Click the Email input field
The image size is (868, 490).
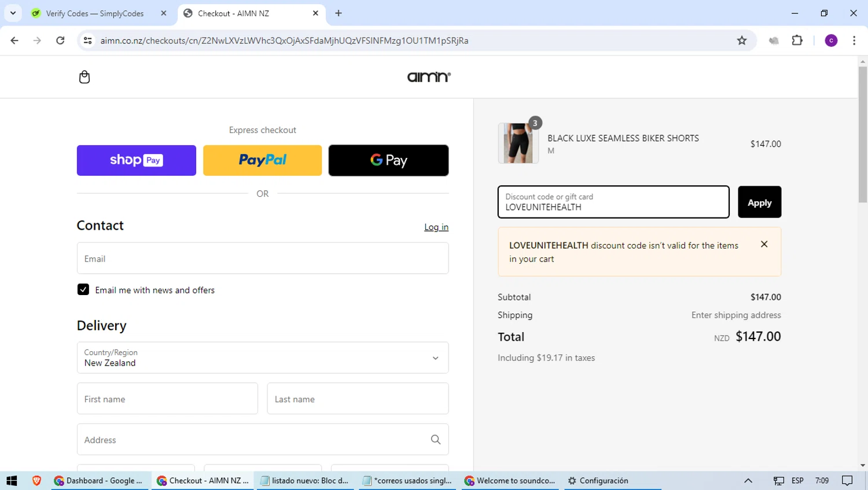pyautogui.click(x=263, y=258)
